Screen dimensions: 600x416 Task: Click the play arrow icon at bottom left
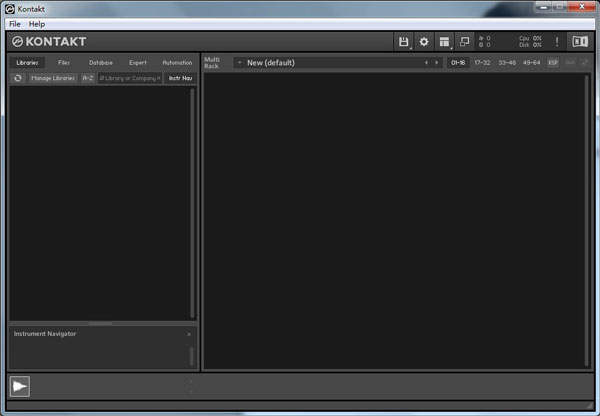(20, 386)
